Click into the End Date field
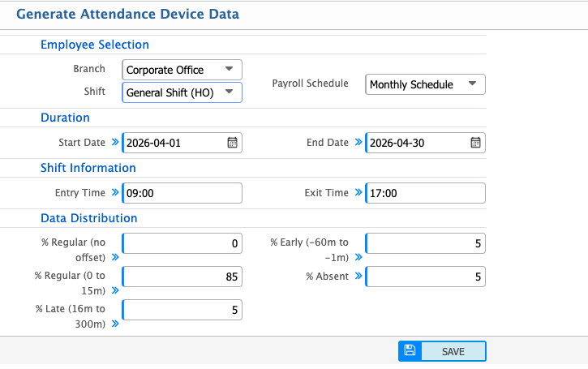This screenshot has height=369, width=588. (416, 143)
